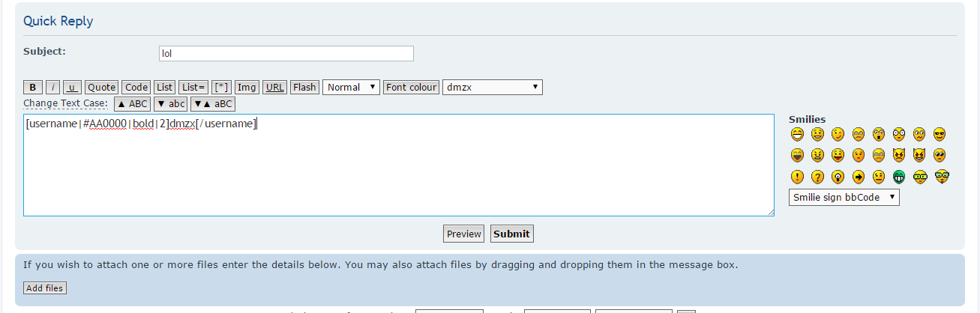Open the dmzx username dropdown
The width and height of the screenshot is (980, 313).
[492, 88]
